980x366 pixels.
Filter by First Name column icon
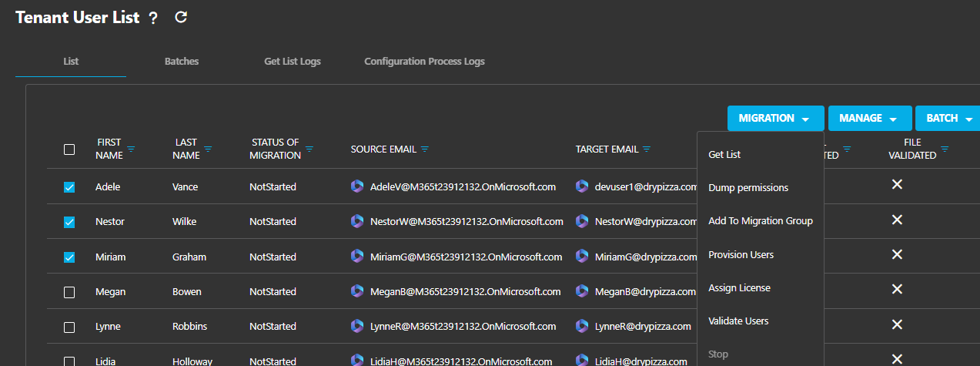pyautogui.click(x=131, y=149)
